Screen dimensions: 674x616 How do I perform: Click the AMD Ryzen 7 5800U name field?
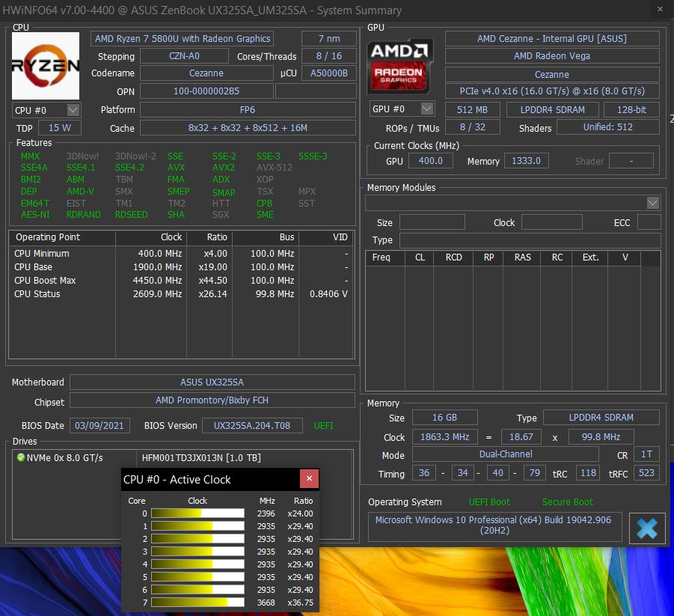pos(183,39)
